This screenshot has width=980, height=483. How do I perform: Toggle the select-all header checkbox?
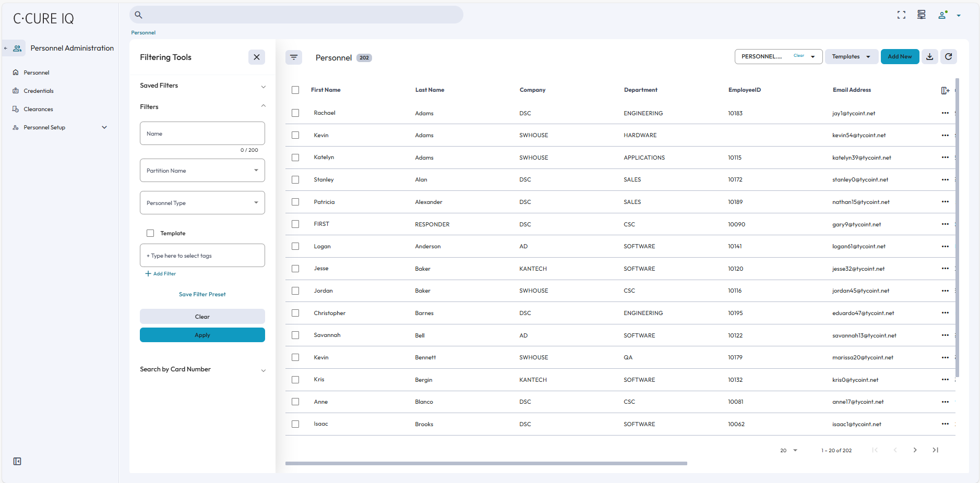pos(295,90)
